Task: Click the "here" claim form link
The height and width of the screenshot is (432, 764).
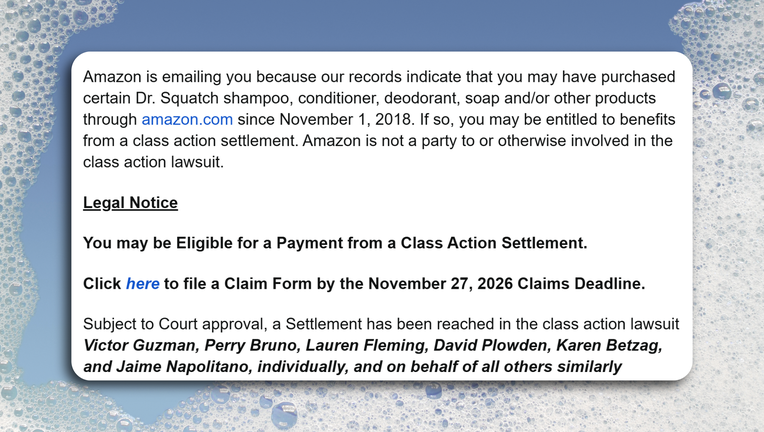Action: pyautogui.click(x=142, y=283)
